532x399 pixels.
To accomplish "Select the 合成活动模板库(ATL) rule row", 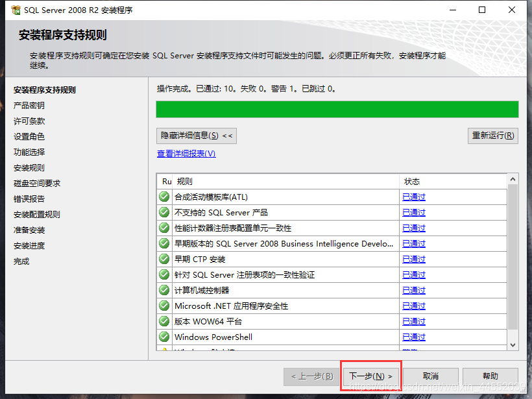I will pyautogui.click(x=332, y=197).
